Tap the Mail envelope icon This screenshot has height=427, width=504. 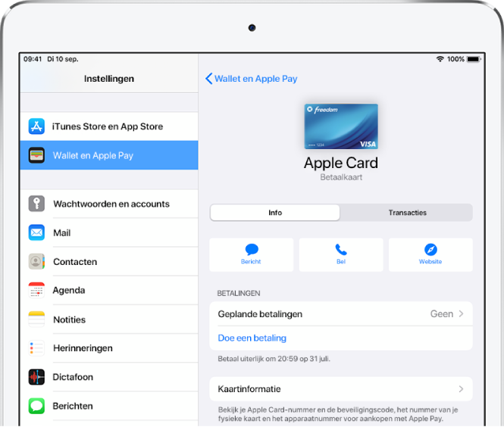36,232
